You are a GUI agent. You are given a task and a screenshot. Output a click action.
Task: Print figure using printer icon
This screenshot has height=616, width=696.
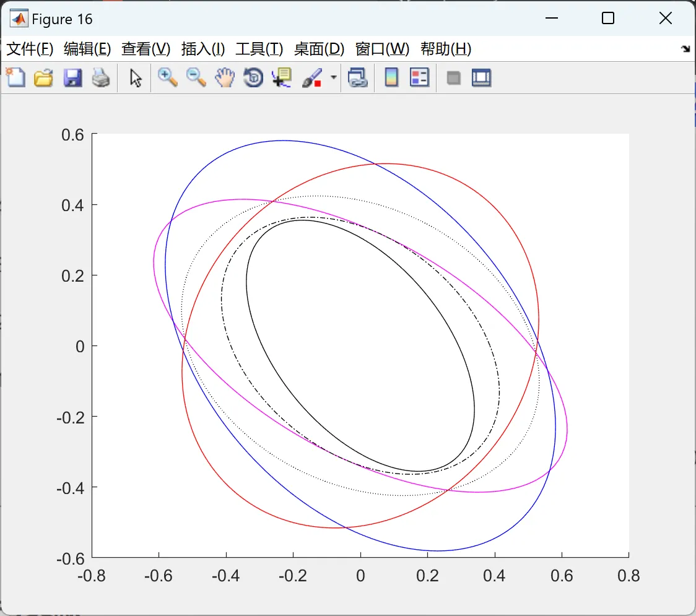tap(101, 77)
